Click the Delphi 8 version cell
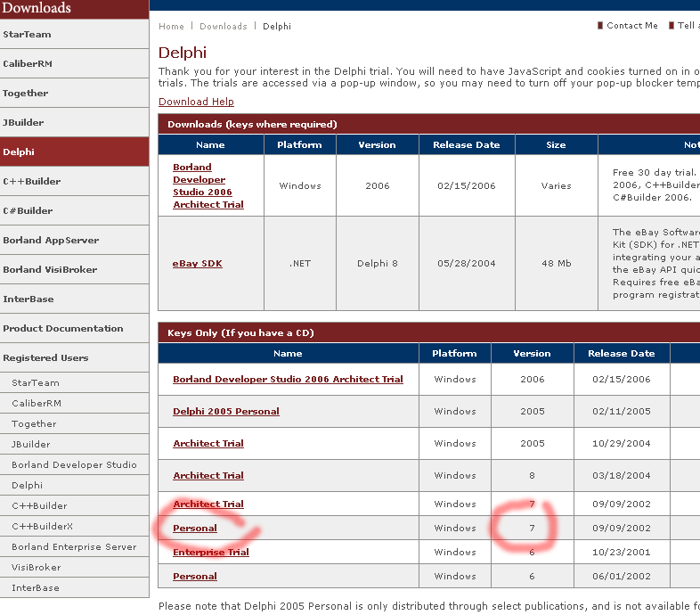 click(378, 264)
